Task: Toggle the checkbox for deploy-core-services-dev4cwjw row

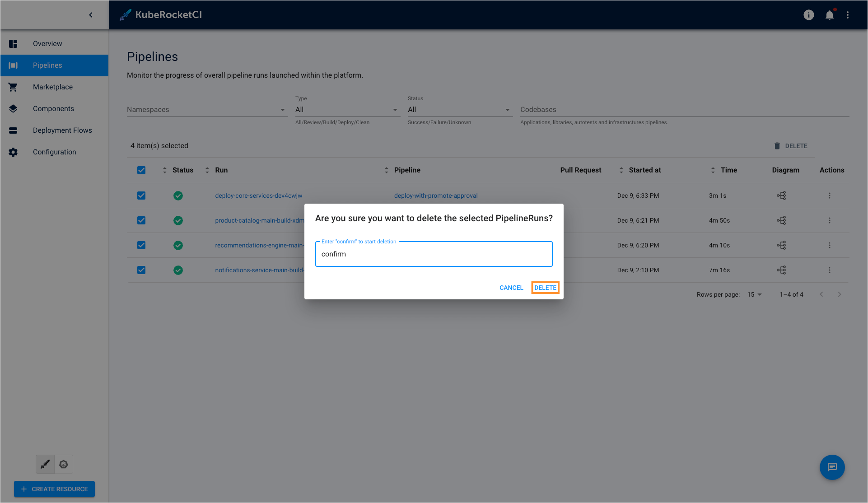Action: [x=140, y=195]
